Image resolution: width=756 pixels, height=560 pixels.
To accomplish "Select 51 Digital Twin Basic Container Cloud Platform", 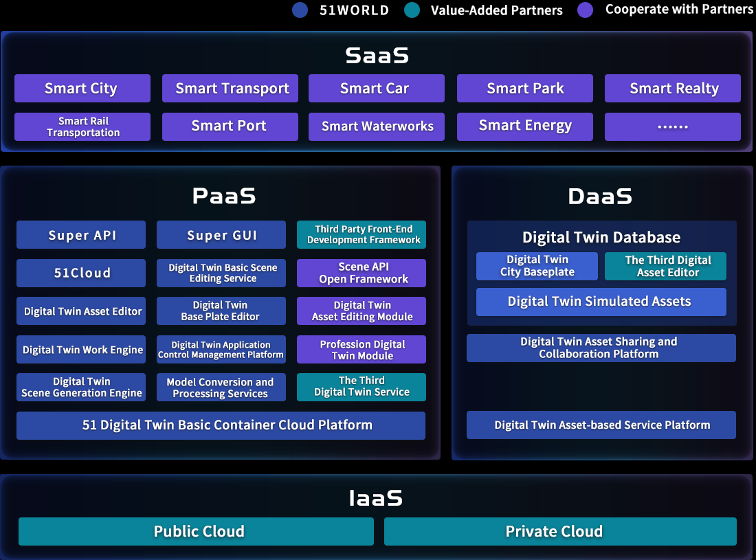I will [221, 425].
